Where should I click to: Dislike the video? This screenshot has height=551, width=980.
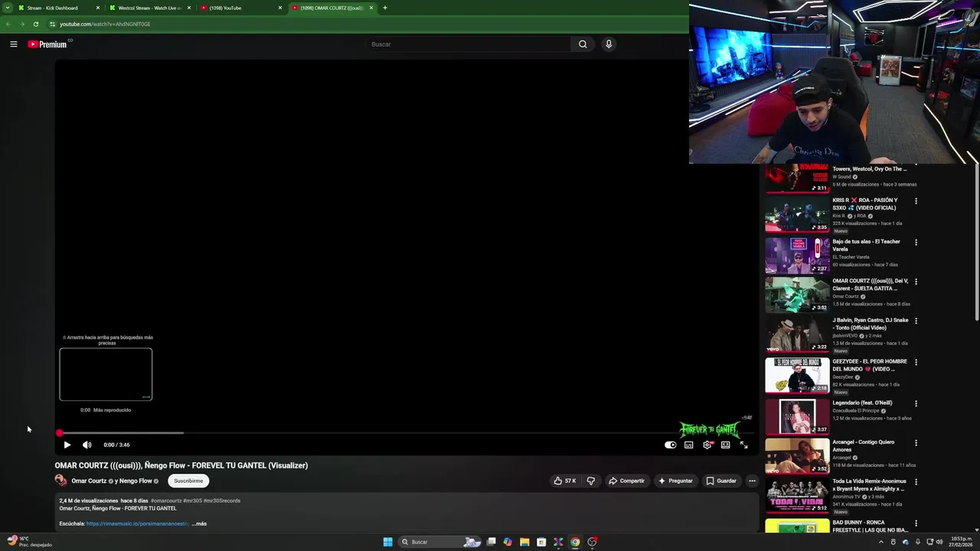coord(590,481)
